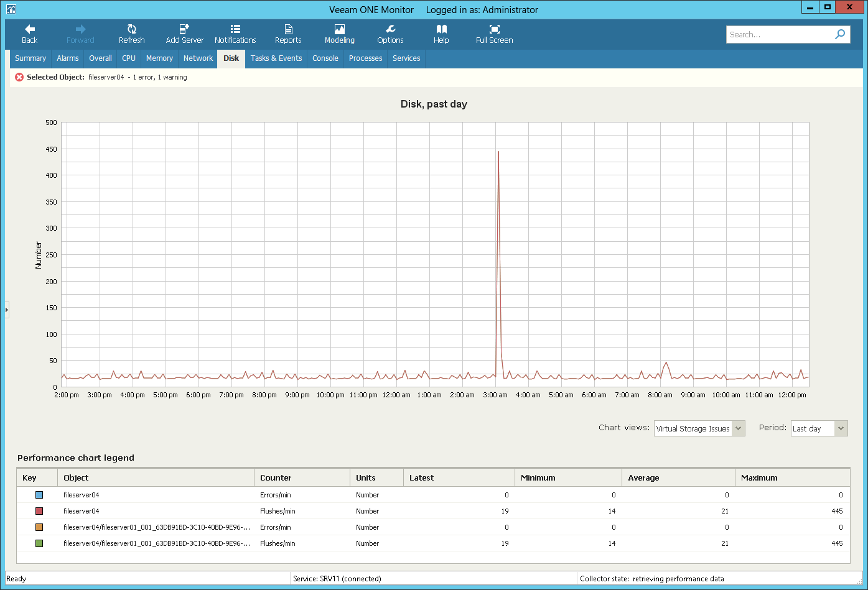Click the red key swatch for fileserver04 Flushes/min
Screen dimensions: 868x590
point(39,511)
